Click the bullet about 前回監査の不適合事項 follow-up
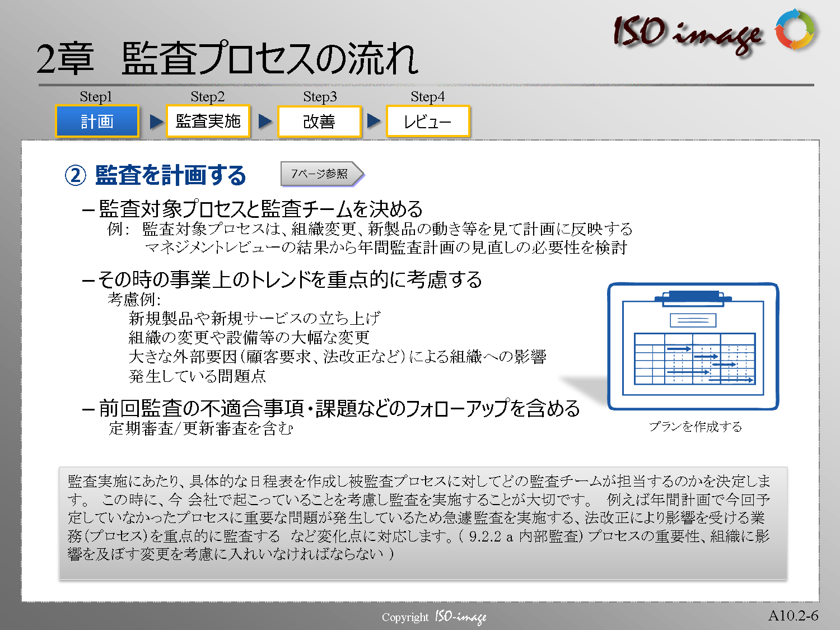Screen dimensions: 840x630 point(339,408)
